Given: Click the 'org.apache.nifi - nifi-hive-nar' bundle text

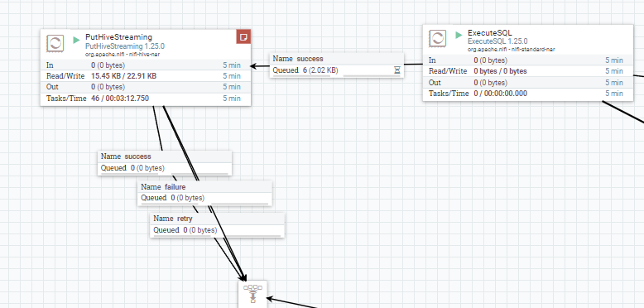Looking at the screenshot, I should pos(123,54).
